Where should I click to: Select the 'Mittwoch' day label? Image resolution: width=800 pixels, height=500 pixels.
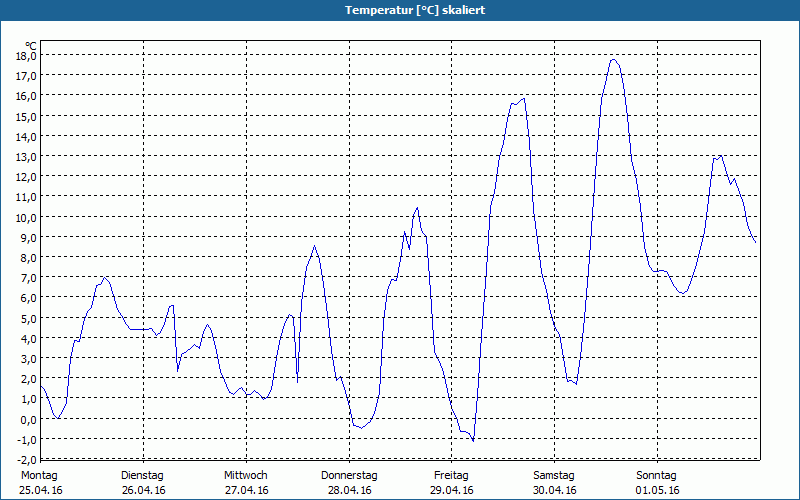(x=246, y=476)
